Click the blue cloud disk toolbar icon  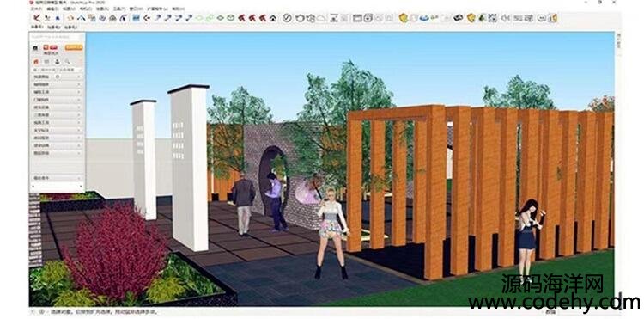coord(424,18)
